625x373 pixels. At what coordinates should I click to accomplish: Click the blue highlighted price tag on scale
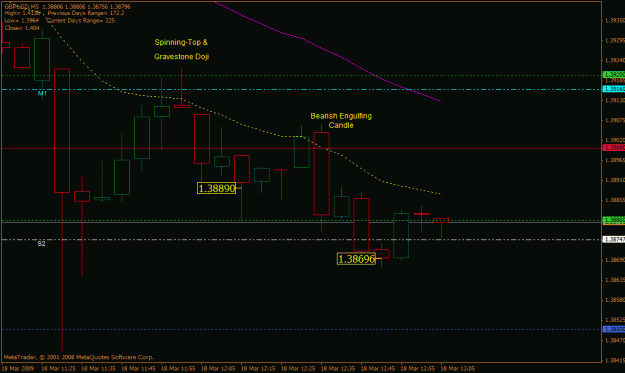click(614, 329)
